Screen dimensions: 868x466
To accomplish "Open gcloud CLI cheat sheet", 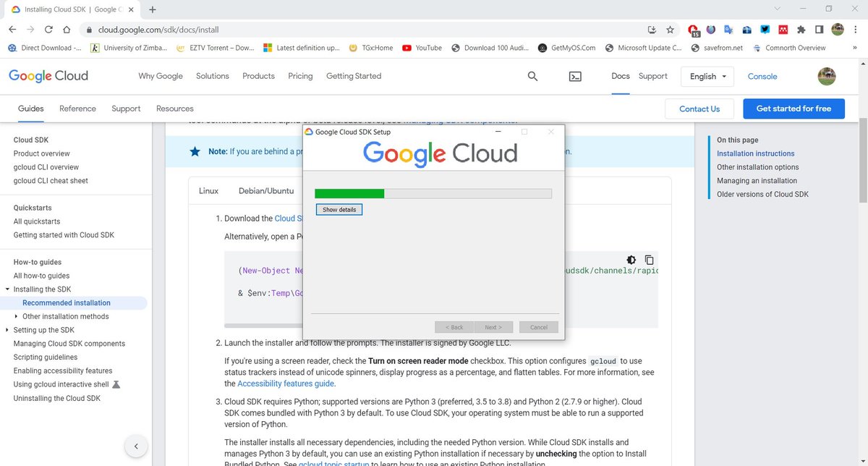I will click(51, 181).
